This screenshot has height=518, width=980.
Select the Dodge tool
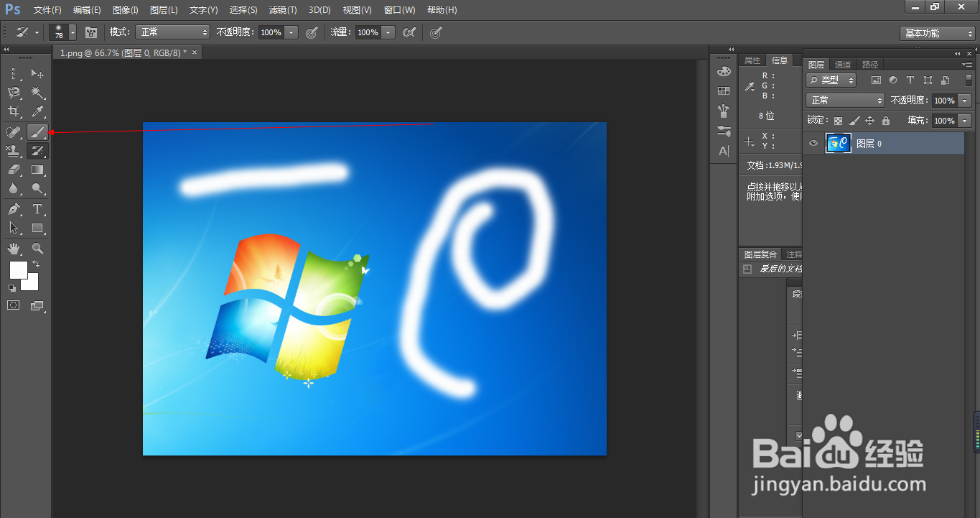[37, 189]
